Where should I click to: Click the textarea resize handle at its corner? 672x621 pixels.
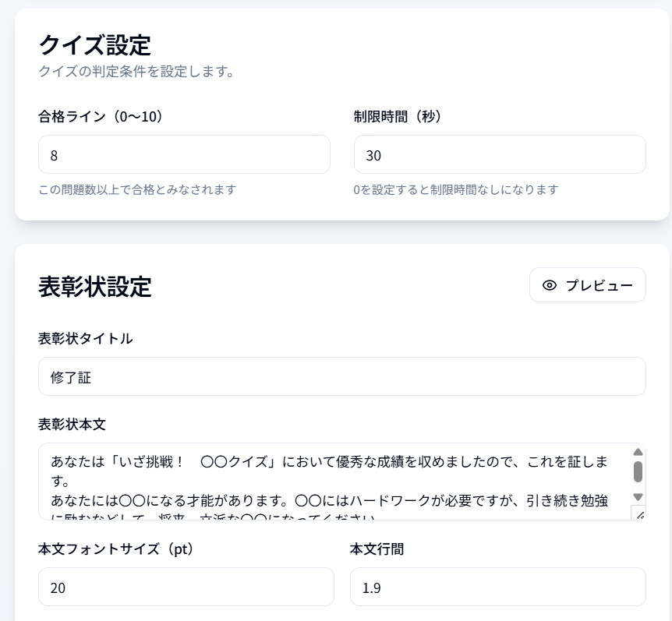[640, 514]
